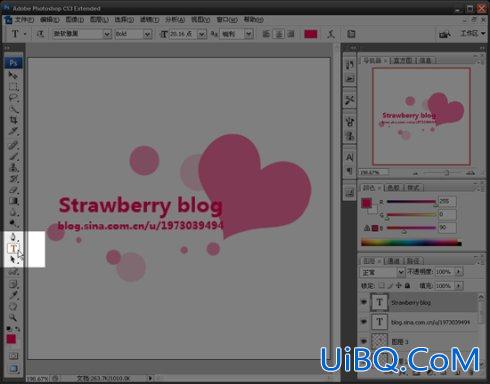The width and height of the screenshot is (490, 384).
Task: Select the Zoom tool in toolbox
Action: (13, 317)
